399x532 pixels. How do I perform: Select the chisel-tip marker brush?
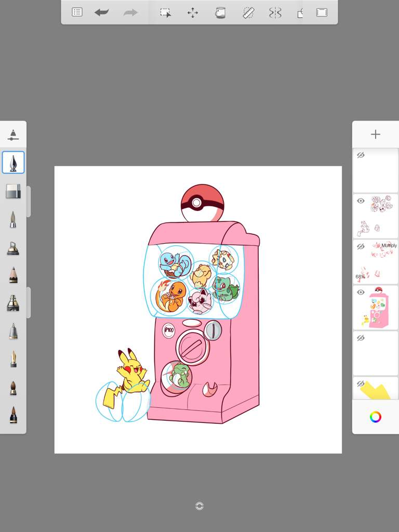coord(13,248)
